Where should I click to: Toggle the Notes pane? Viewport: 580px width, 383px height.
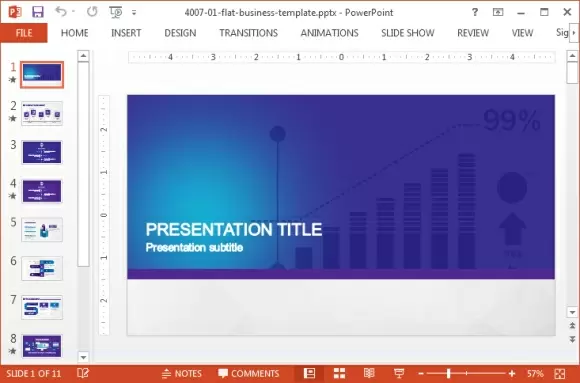pyautogui.click(x=182, y=373)
